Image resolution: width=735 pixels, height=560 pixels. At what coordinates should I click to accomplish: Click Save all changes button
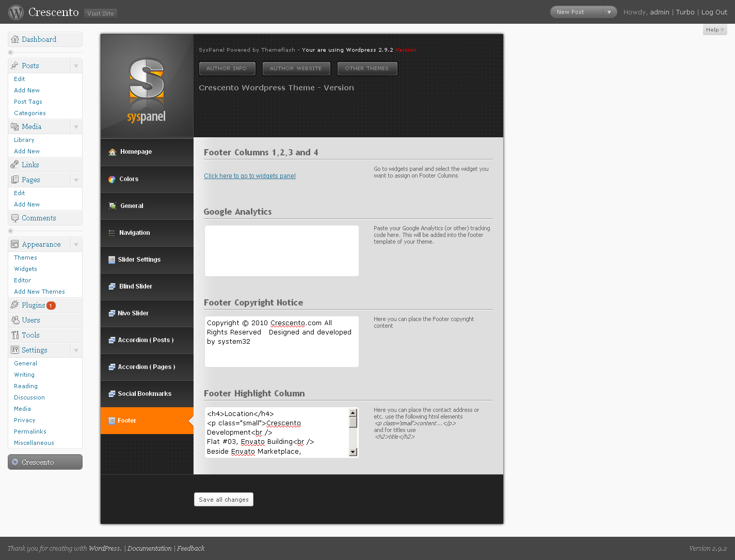point(223,500)
